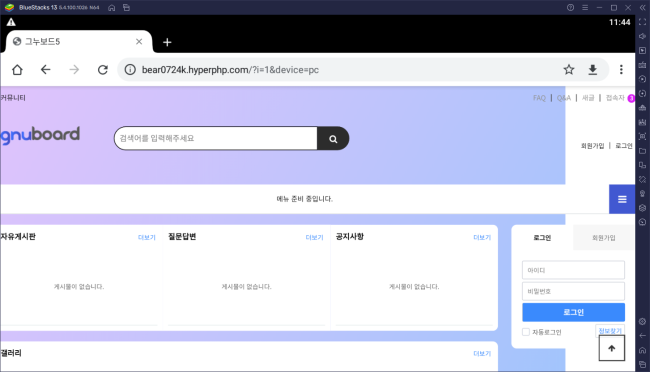Open the 질문답변 board heading
650x372 pixels.
point(182,236)
